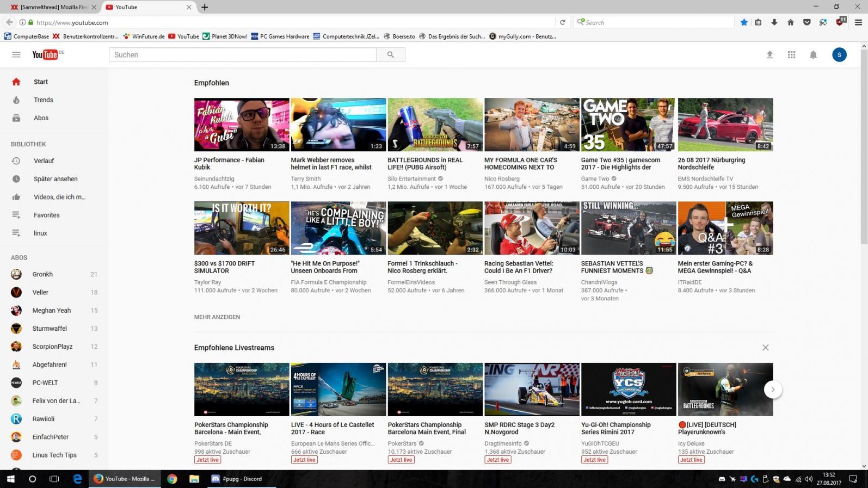The image size is (868, 488).
Task: Open a new browser tab
Action: coord(205,7)
